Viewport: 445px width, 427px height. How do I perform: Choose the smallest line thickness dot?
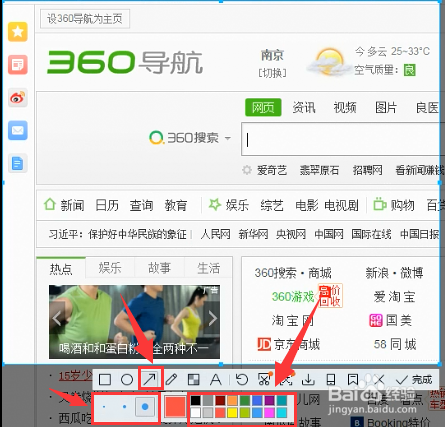pyautogui.click(x=104, y=407)
